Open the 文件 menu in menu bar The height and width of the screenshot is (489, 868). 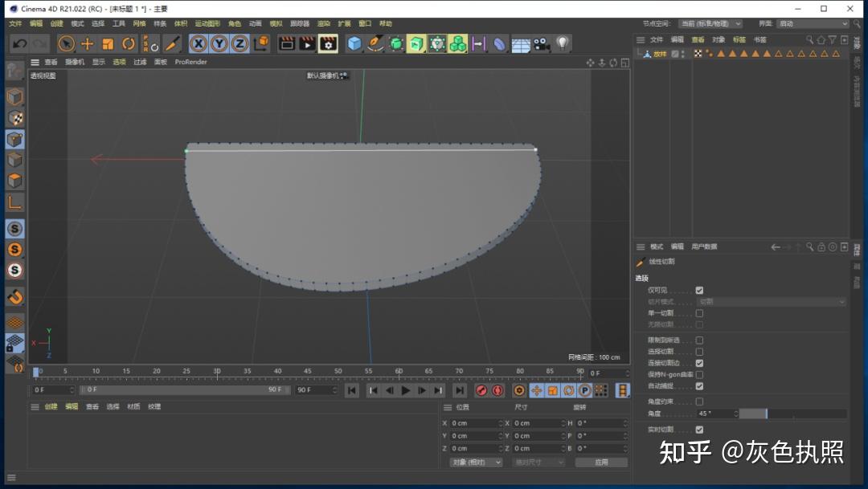pyautogui.click(x=15, y=24)
